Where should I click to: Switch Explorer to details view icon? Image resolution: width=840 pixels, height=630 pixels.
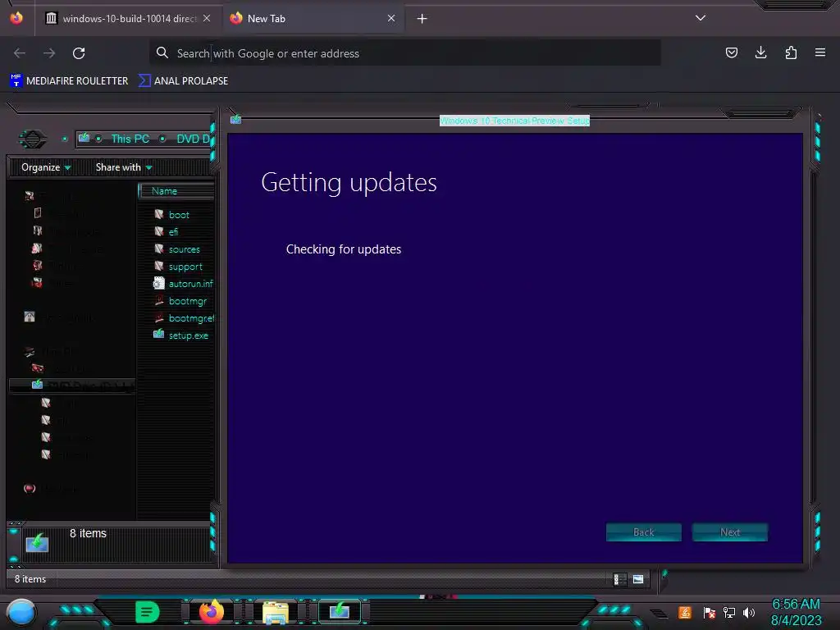[620, 579]
